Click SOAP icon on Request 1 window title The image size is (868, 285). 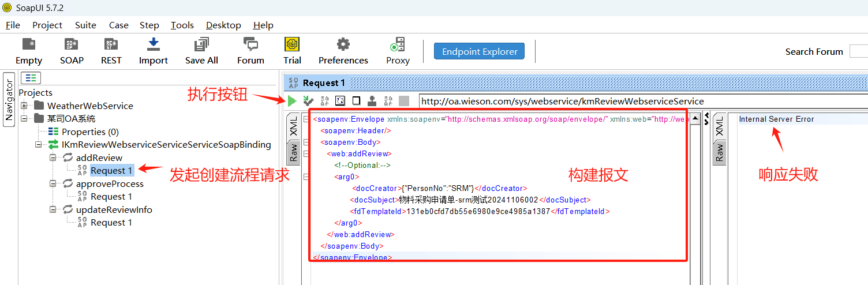pos(294,83)
